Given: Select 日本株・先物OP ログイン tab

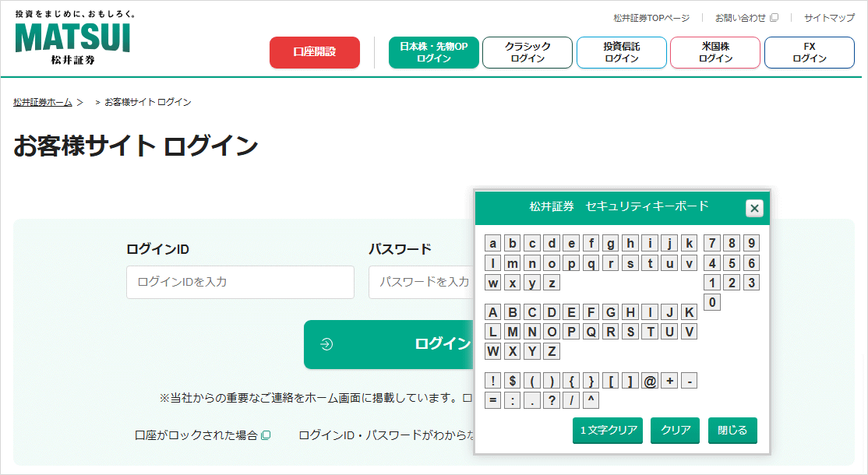Looking at the screenshot, I should coord(433,52).
